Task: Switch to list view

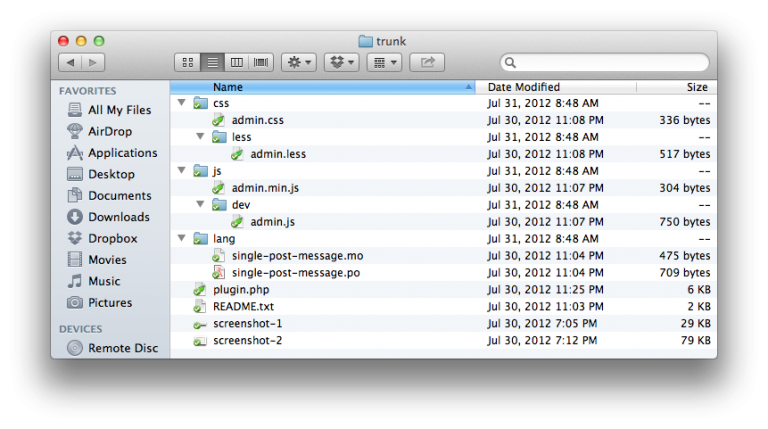Action: (x=212, y=62)
